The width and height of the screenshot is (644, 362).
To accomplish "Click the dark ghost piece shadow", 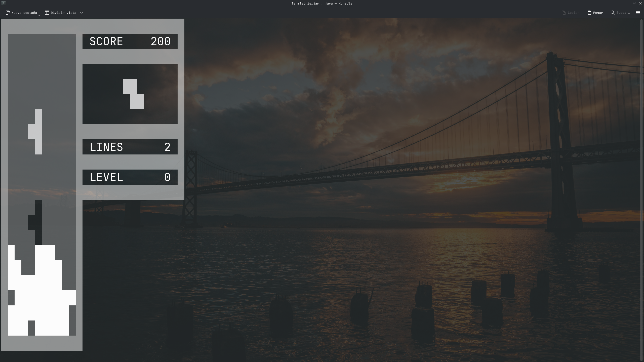I will coord(38,222).
